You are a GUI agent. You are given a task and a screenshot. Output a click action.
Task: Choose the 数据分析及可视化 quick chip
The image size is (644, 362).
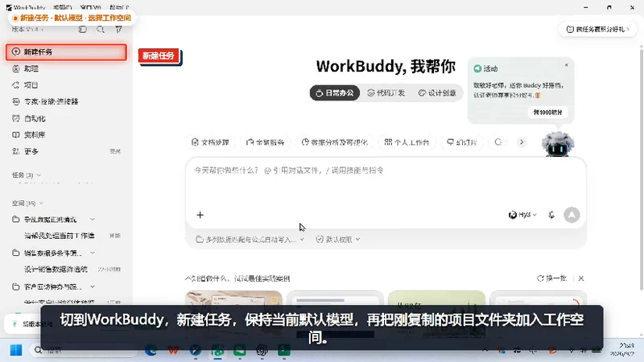(334, 142)
